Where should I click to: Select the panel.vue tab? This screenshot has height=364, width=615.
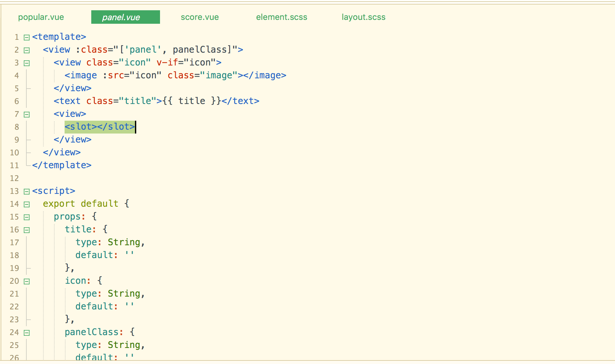tap(126, 17)
